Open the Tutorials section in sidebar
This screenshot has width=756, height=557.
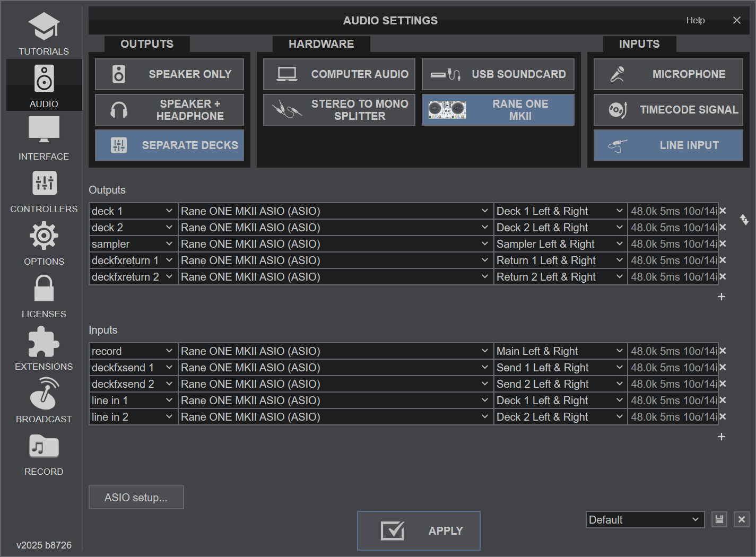click(x=44, y=34)
